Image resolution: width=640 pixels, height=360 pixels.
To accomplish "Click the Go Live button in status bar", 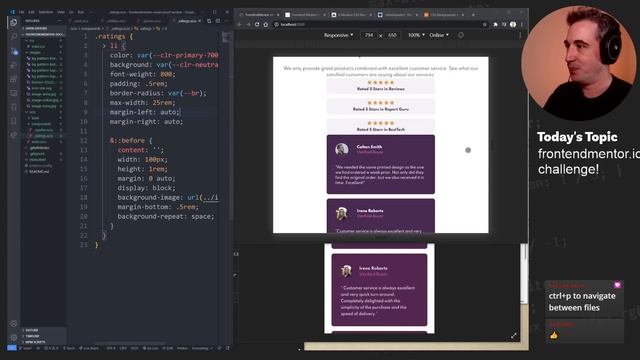I will (151, 348).
